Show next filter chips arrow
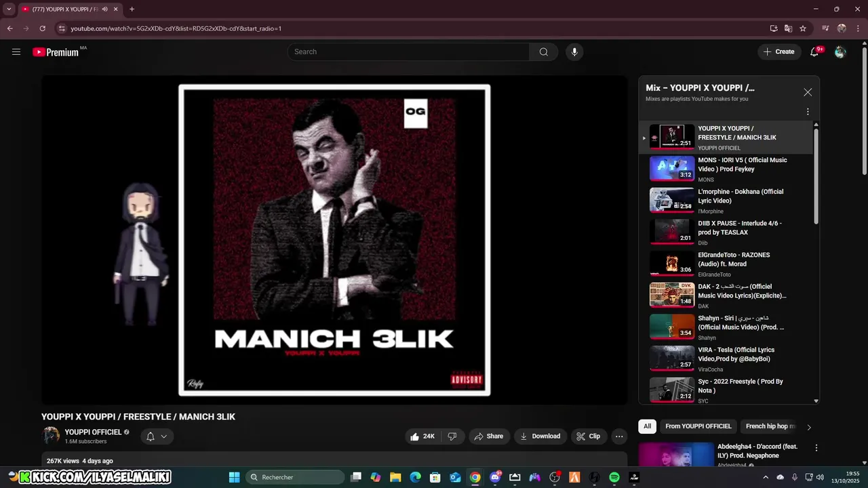Viewport: 868px width, 488px height. 808,427
